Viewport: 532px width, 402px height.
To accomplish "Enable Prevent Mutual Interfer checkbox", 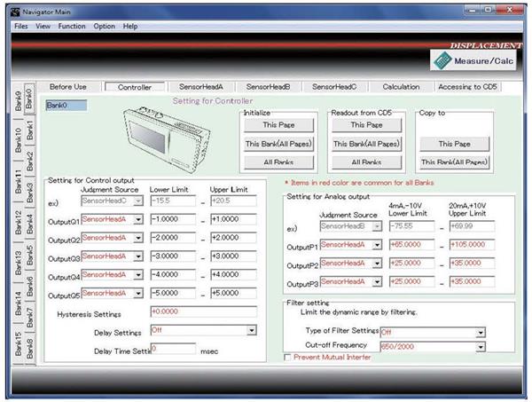I will pyautogui.click(x=287, y=357).
